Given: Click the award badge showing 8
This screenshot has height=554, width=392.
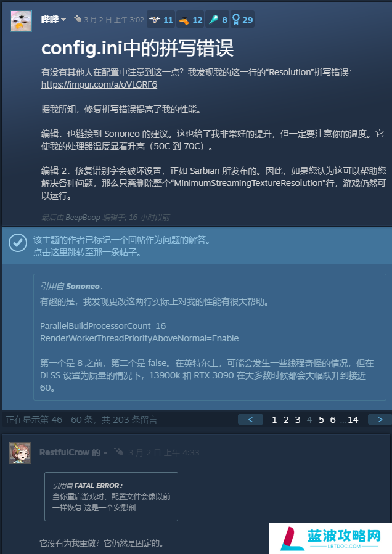Looking at the screenshot, I should (218, 20).
